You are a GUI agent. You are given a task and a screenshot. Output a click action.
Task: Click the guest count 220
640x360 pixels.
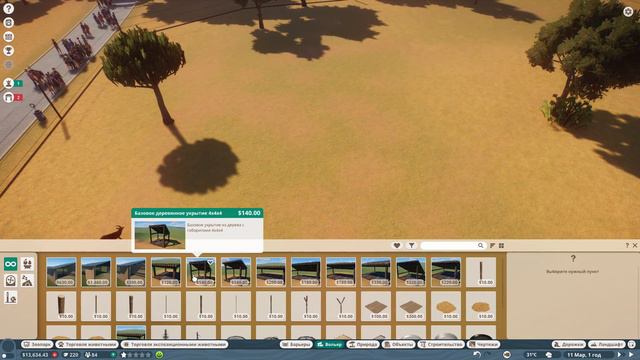[x=71, y=355]
